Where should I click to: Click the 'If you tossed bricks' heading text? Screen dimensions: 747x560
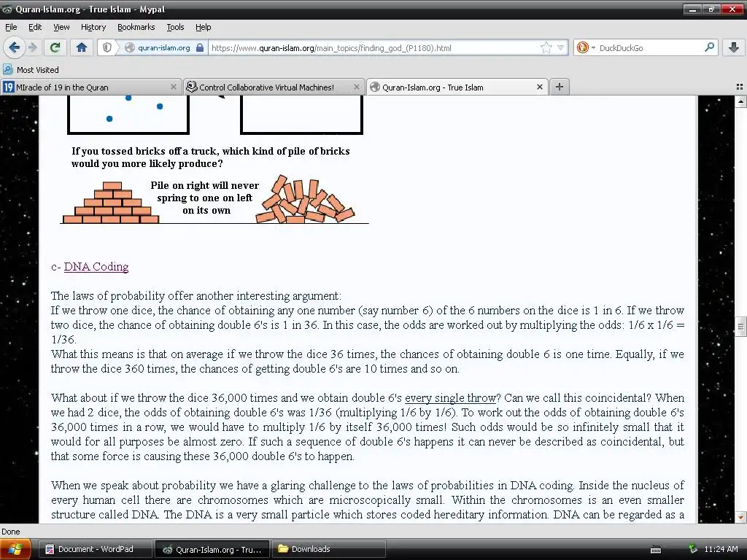[x=211, y=151]
